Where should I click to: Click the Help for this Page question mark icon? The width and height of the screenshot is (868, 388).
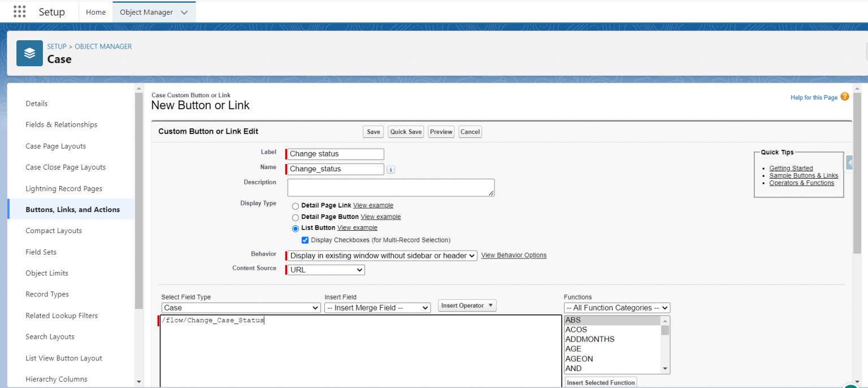coord(844,97)
